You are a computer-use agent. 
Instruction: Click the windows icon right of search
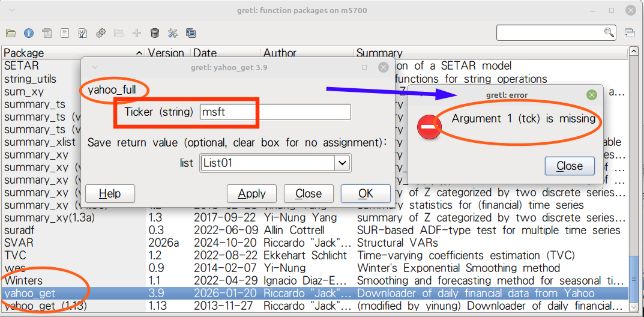630,32
